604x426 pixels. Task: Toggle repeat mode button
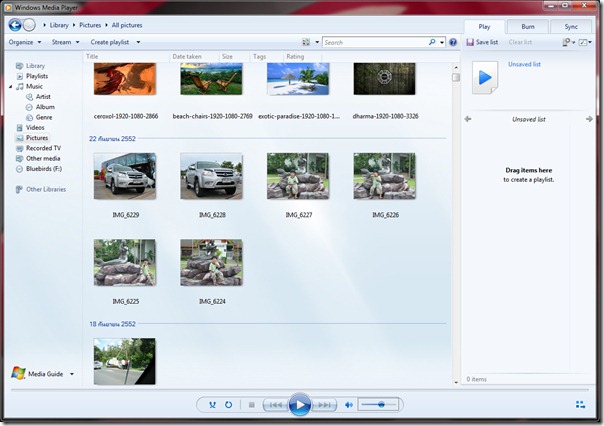tap(228, 405)
